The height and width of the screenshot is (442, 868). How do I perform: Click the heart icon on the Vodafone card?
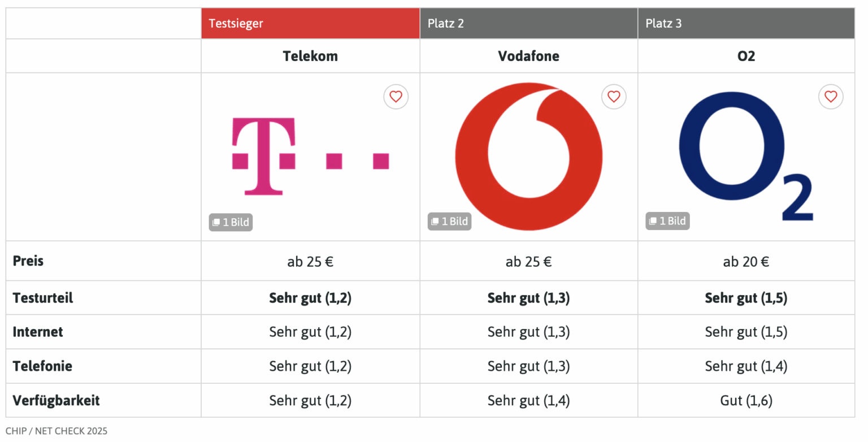coord(614,97)
